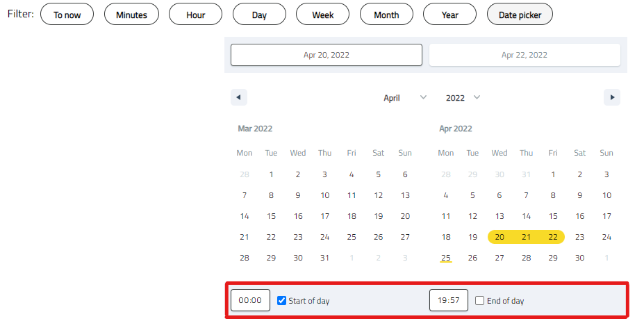Uncheck the Start of day checkbox
The width and height of the screenshot is (644, 321).
pos(282,301)
